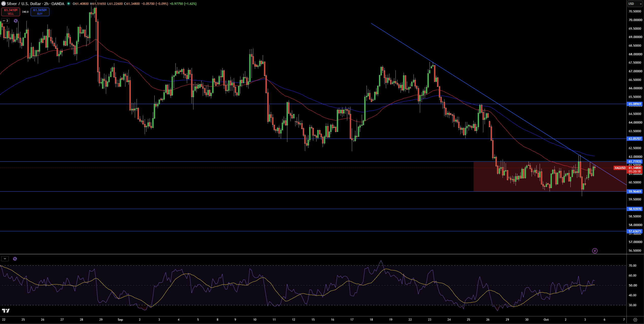The height and width of the screenshot is (324, 644).
Task: Collapse the RSI pane legend chevron
Action: click(5, 259)
